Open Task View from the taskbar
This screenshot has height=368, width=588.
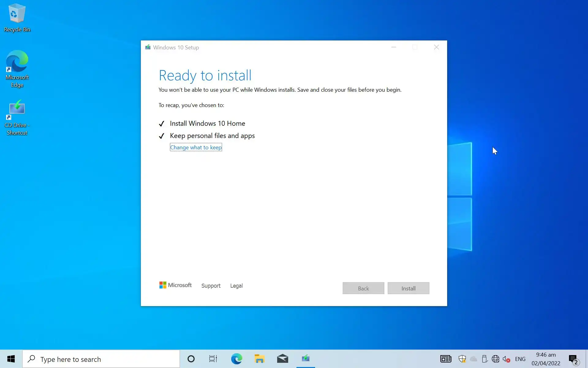[x=213, y=359]
